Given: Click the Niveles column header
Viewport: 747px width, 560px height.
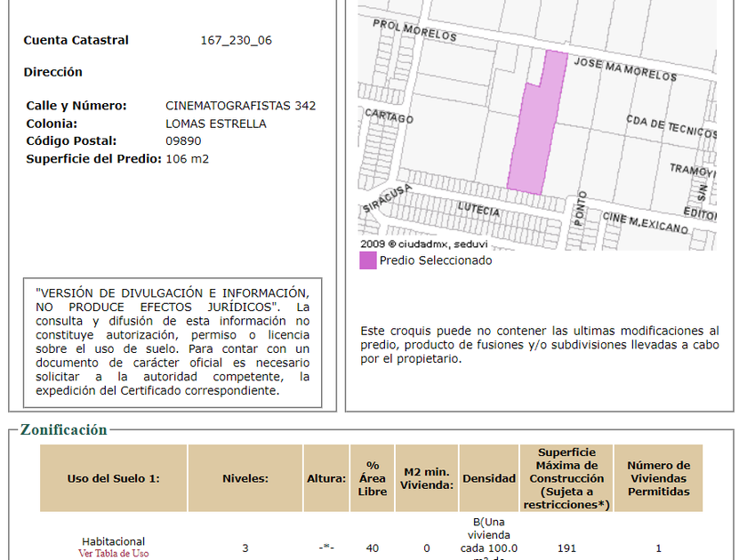Looking at the screenshot, I should 245,478.
